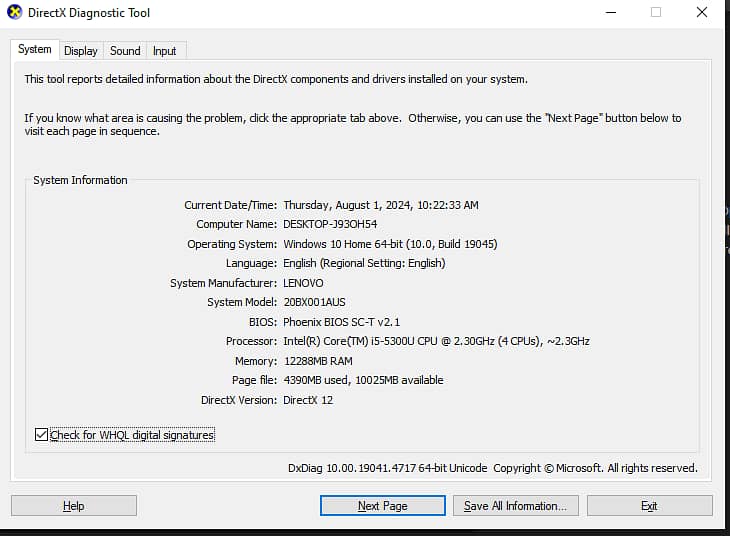Maximize the DirectX Diagnostic Tool window
The height and width of the screenshot is (536, 730).
pyautogui.click(x=656, y=12)
